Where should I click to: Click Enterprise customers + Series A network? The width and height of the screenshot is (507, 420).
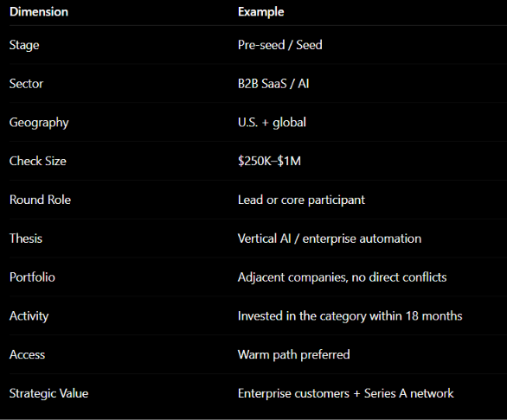click(x=346, y=393)
